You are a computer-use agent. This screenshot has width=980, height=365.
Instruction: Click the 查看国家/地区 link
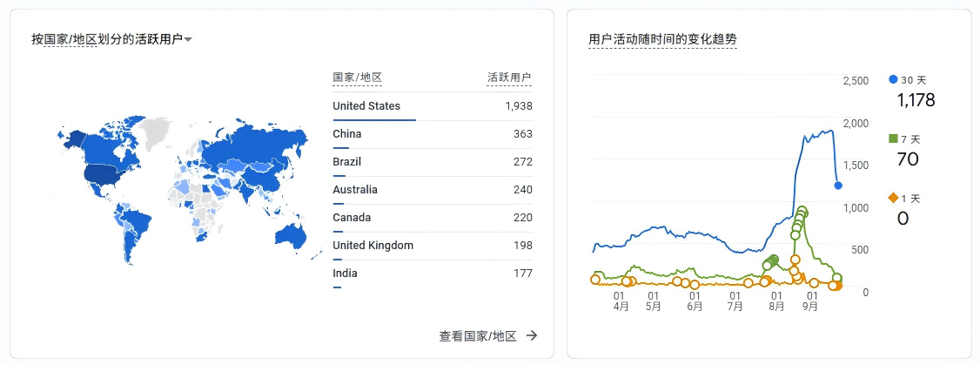coord(478,336)
